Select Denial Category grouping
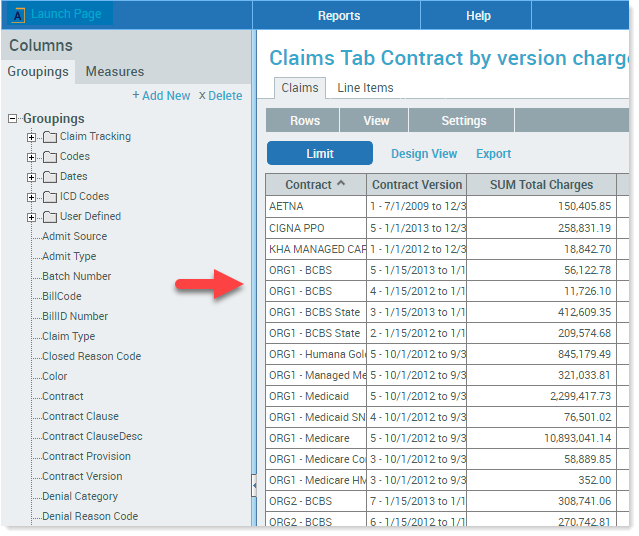 pos(80,496)
